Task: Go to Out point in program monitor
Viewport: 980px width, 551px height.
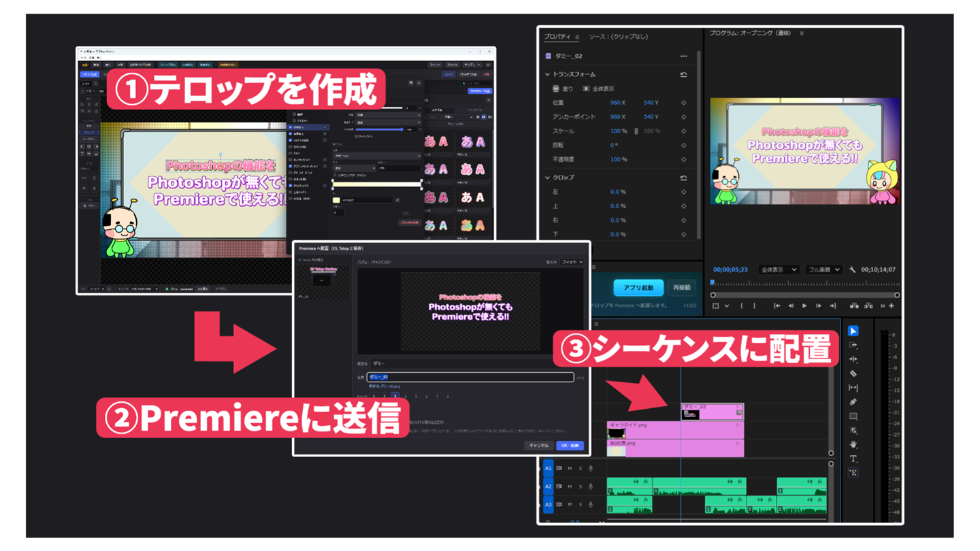Action: tap(832, 306)
